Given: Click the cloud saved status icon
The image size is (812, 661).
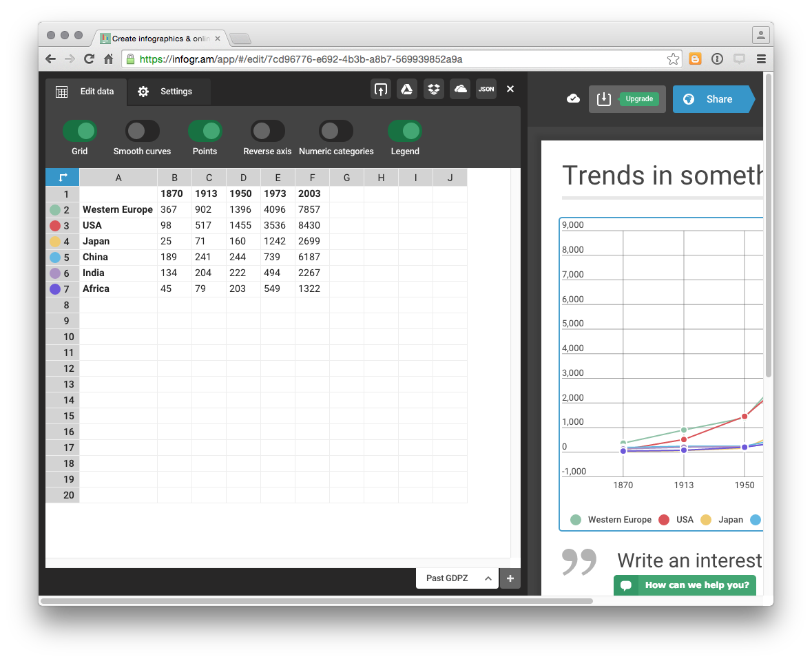Looking at the screenshot, I should point(573,99).
